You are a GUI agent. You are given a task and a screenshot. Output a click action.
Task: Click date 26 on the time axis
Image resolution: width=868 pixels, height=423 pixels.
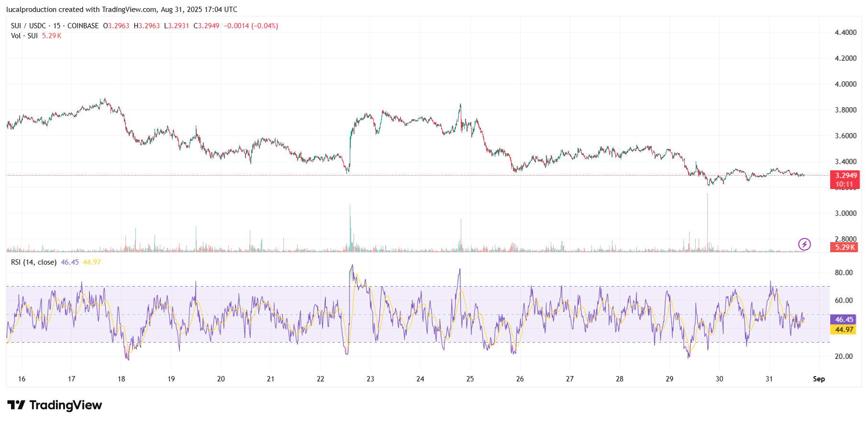[x=520, y=379]
